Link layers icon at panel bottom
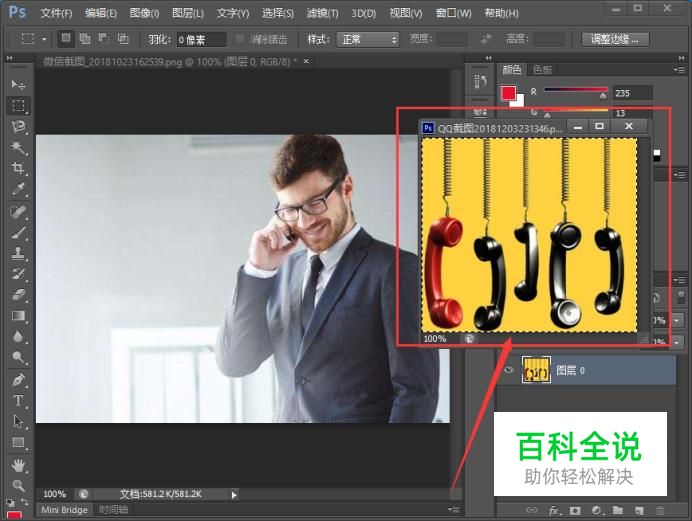Image resolution: width=692 pixels, height=521 pixels. click(532, 510)
